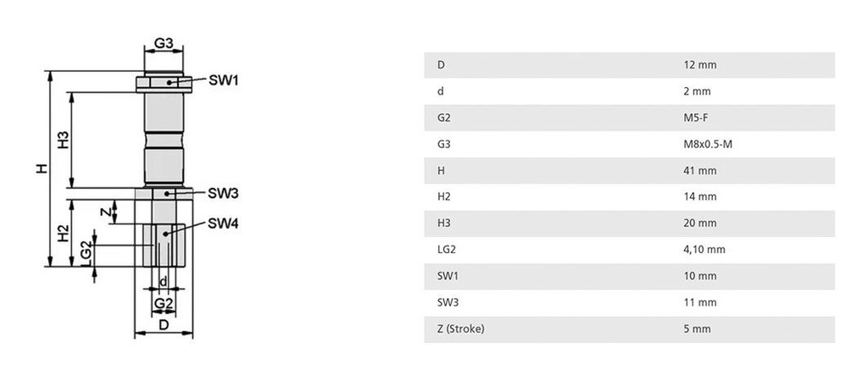The image size is (868, 381).
Task: Click the G3 label above the drawing
Action: [x=164, y=44]
